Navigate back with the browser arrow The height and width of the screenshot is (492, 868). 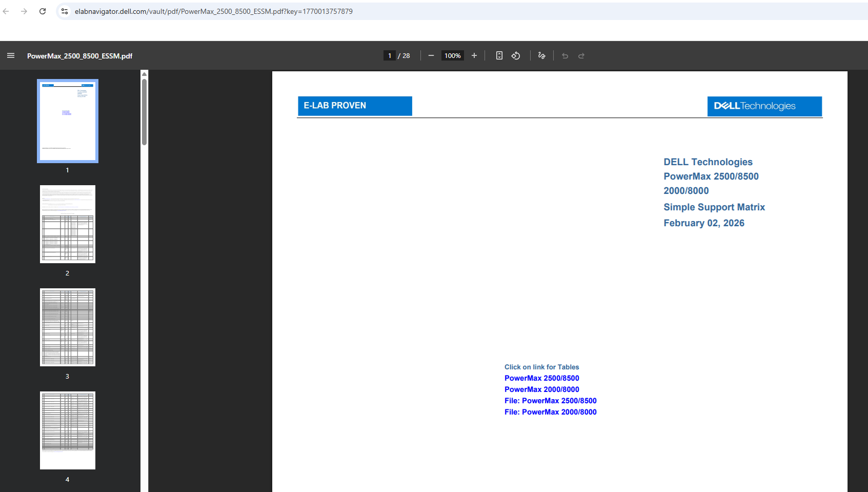click(x=6, y=11)
